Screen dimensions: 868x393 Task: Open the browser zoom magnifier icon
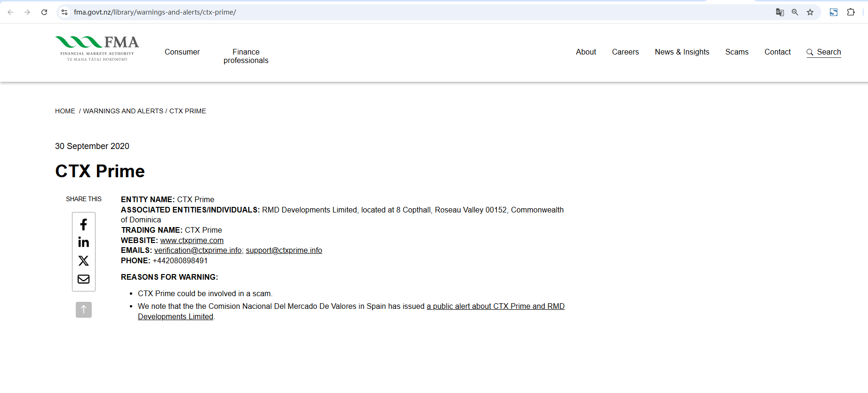pyautogui.click(x=795, y=12)
